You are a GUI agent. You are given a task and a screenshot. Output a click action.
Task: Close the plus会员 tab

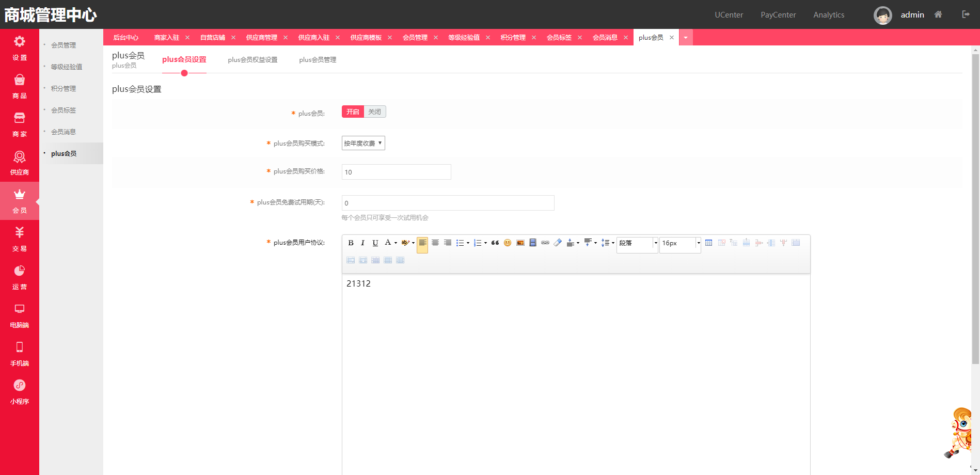pyautogui.click(x=672, y=38)
